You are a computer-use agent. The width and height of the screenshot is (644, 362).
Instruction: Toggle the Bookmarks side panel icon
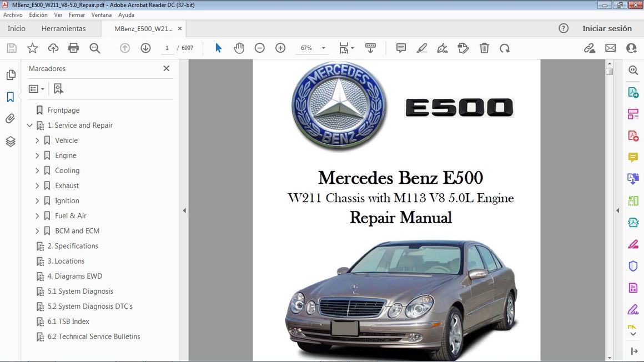click(x=10, y=97)
